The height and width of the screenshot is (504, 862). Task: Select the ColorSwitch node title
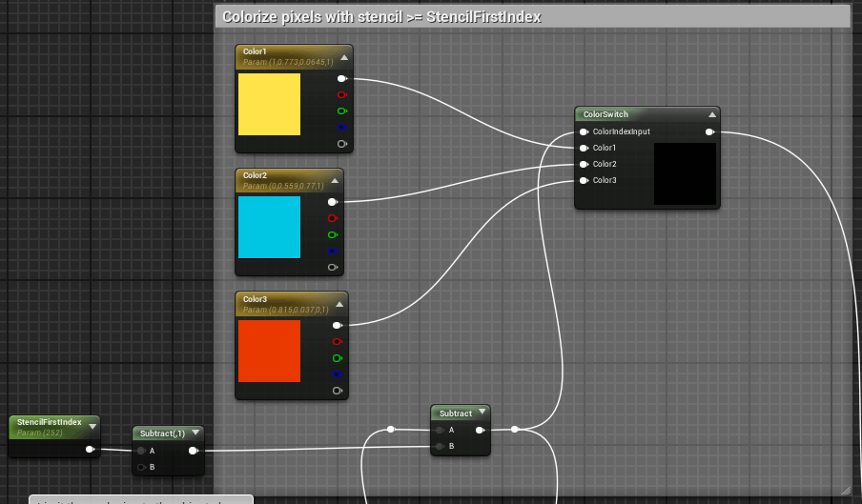[605, 114]
